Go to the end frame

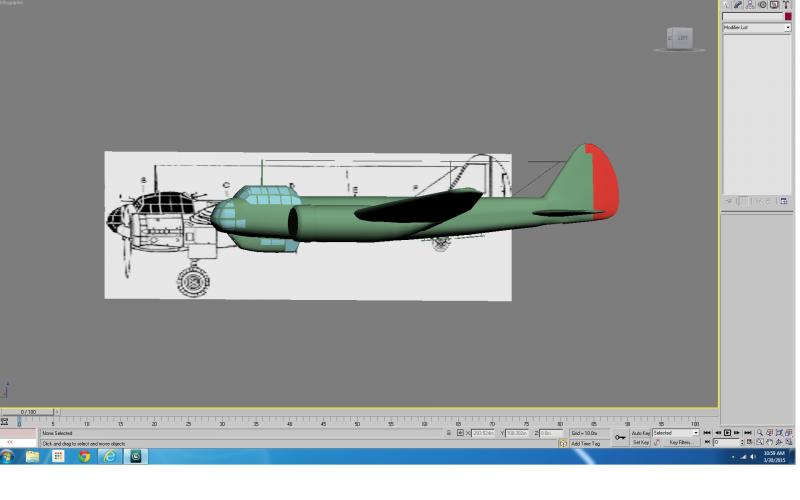748,433
